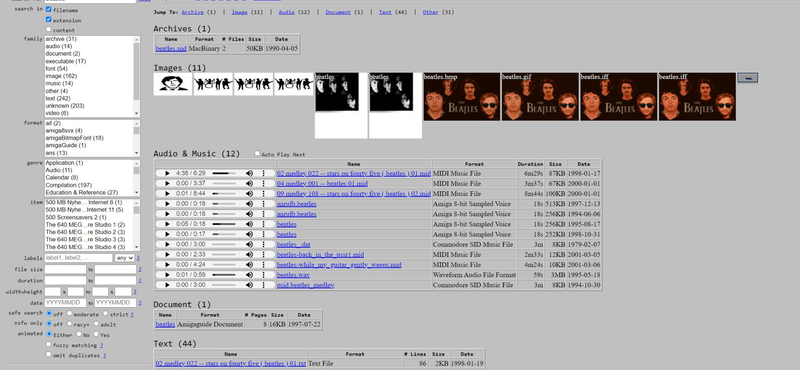800x370 pixels.
Task: Jump to the Image section
Action: coord(239,12)
